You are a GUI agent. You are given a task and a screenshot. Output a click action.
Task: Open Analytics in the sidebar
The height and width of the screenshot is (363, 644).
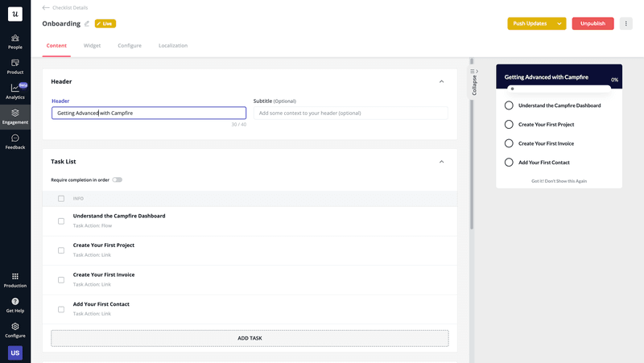click(15, 92)
